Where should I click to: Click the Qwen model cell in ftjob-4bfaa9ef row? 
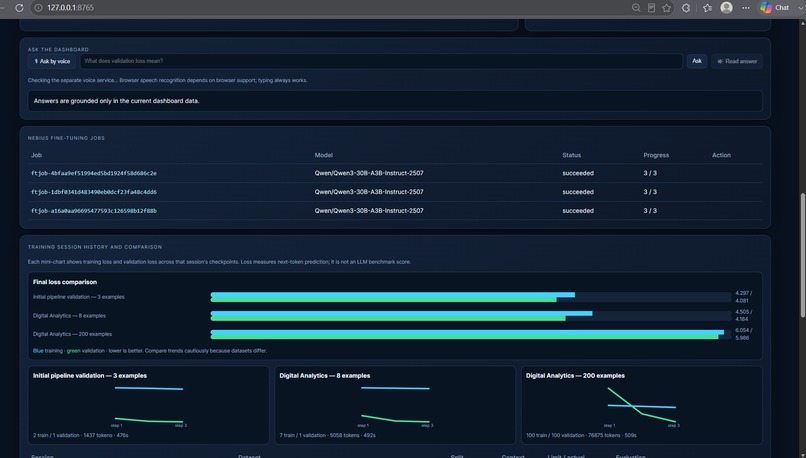(x=369, y=173)
